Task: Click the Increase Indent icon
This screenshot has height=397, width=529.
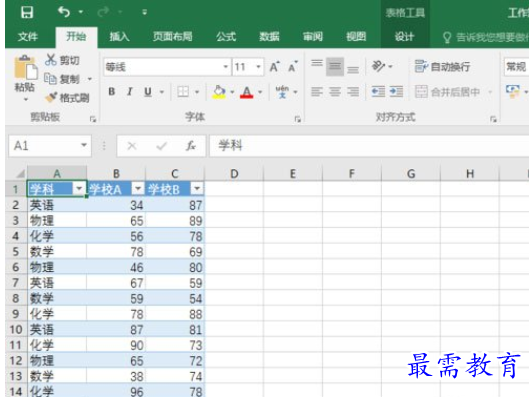Action: point(396,92)
